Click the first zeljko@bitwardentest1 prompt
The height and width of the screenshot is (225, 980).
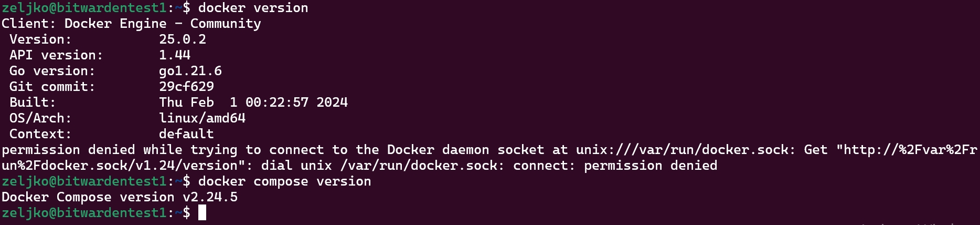tap(84, 8)
